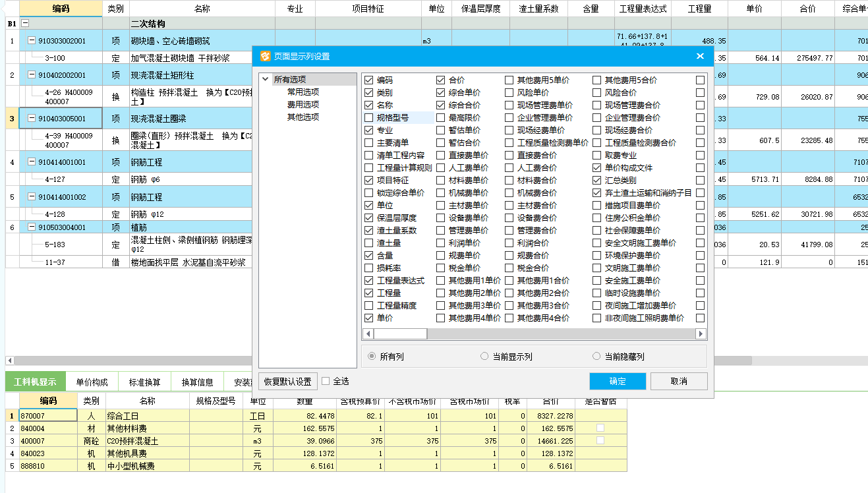Image resolution: width=868 pixels, height=493 pixels.
Task: Check the 全选 checkbox
Action: tap(326, 381)
